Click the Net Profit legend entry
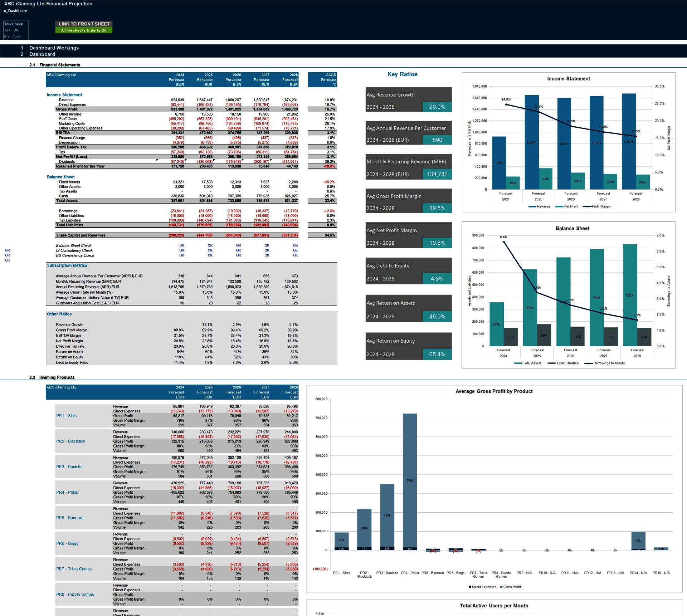Image resolution: width=687 pixels, height=616 pixels. [567, 207]
